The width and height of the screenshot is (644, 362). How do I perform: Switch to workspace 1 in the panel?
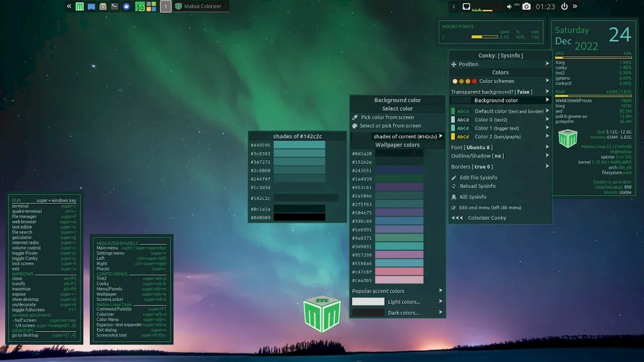click(x=166, y=6)
